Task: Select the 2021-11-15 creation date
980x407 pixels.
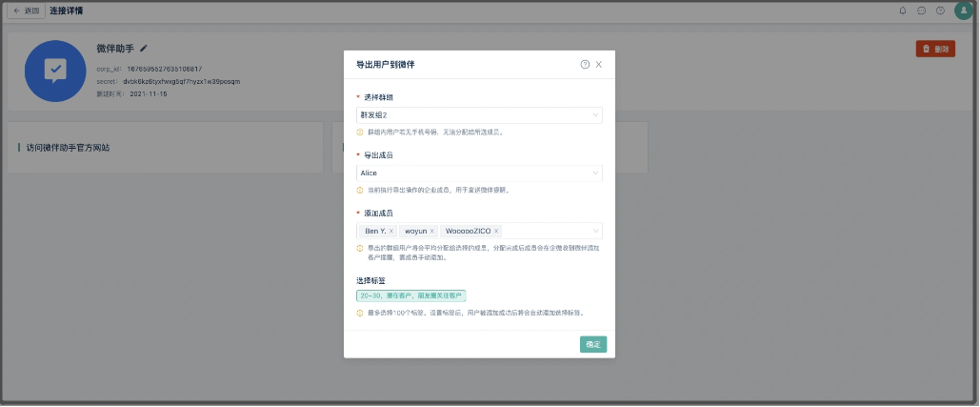Action: click(149, 93)
